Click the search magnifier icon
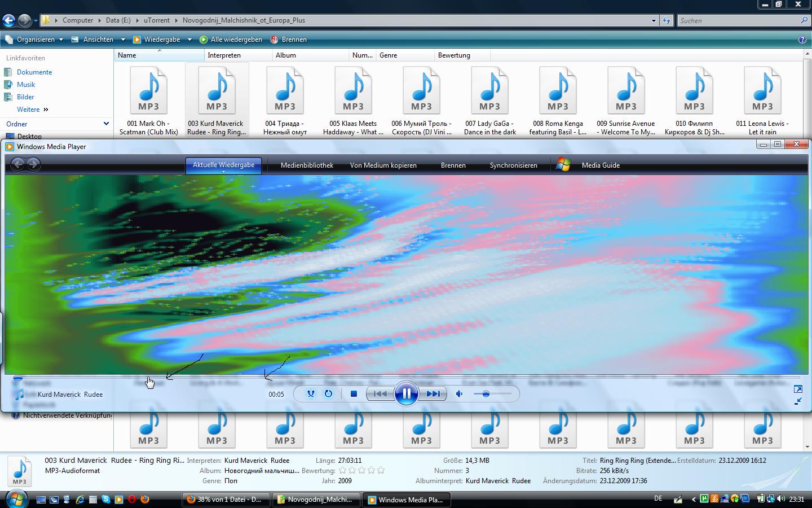 click(804, 20)
